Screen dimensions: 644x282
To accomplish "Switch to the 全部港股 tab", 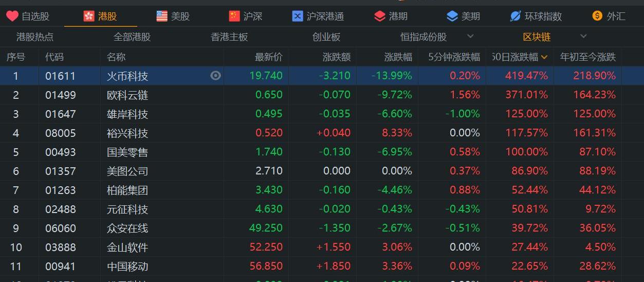I will (132, 37).
